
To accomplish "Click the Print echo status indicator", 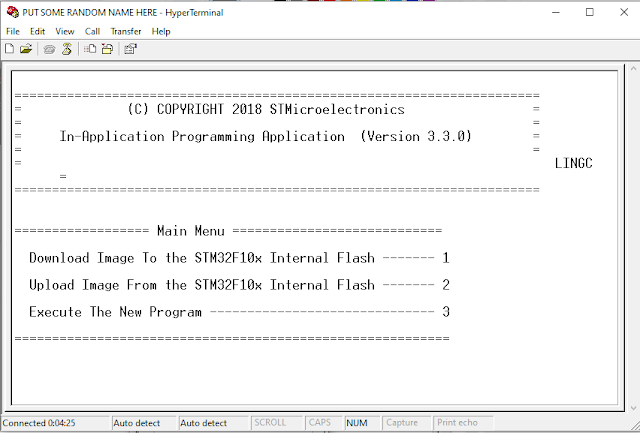I will (x=463, y=423).
